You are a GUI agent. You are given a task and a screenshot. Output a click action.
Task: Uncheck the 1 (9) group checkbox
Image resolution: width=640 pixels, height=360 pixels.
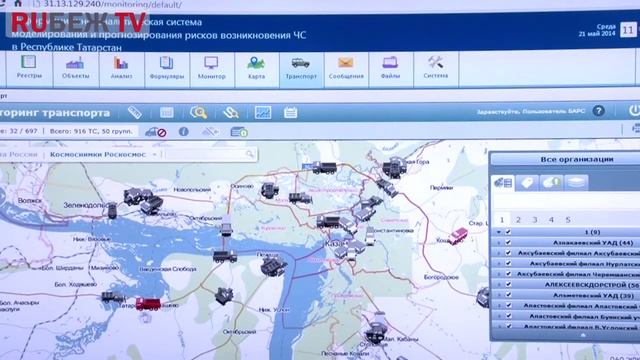(x=508, y=232)
